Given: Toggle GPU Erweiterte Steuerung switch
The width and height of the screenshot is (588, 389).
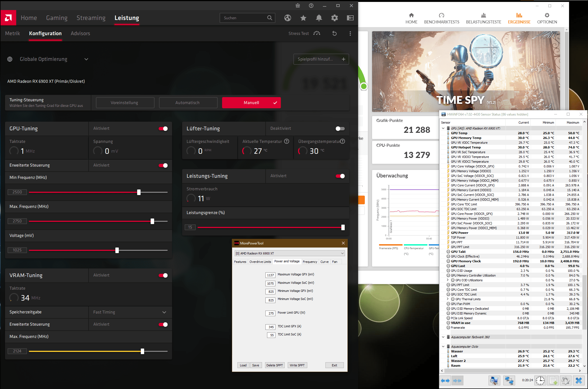Looking at the screenshot, I should (x=163, y=165).
